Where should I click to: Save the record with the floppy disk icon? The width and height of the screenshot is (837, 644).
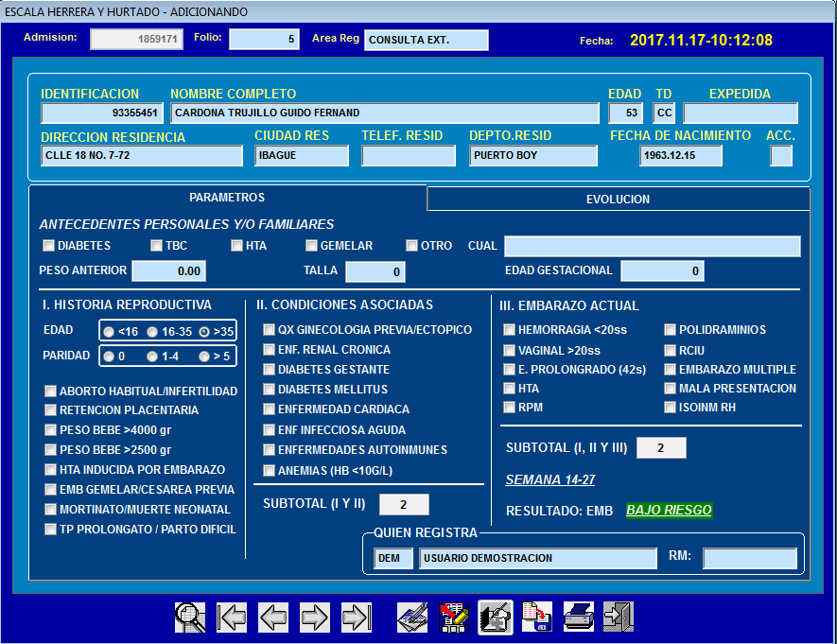pos(537,618)
